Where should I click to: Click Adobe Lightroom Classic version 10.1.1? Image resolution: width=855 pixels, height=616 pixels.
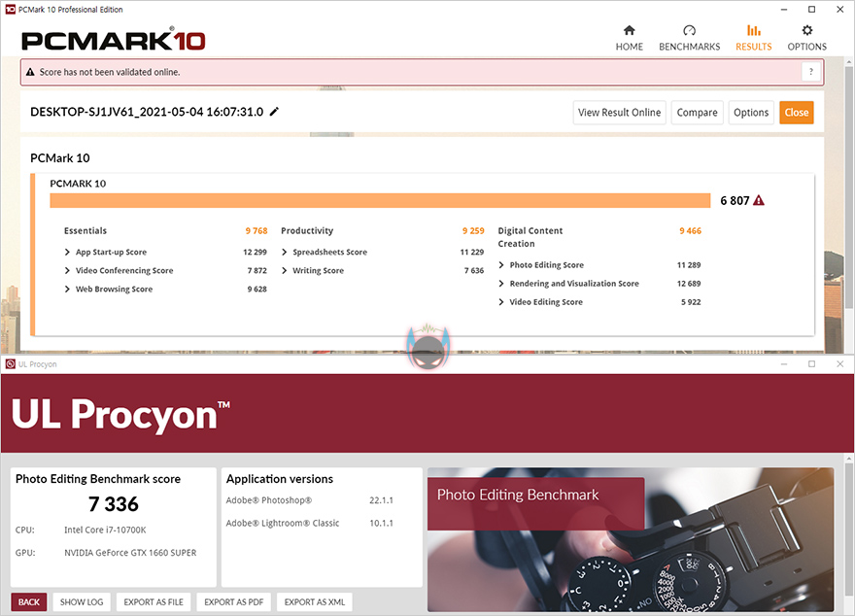tap(381, 524)
